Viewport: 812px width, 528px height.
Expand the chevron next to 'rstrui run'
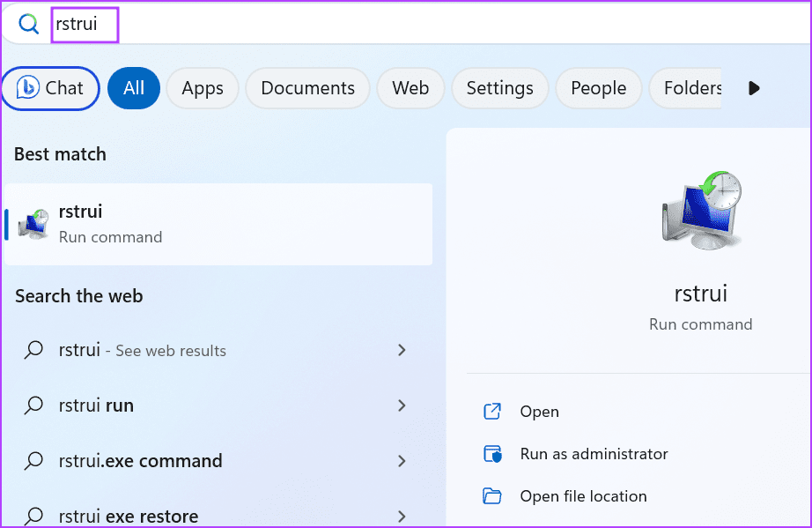402,405
